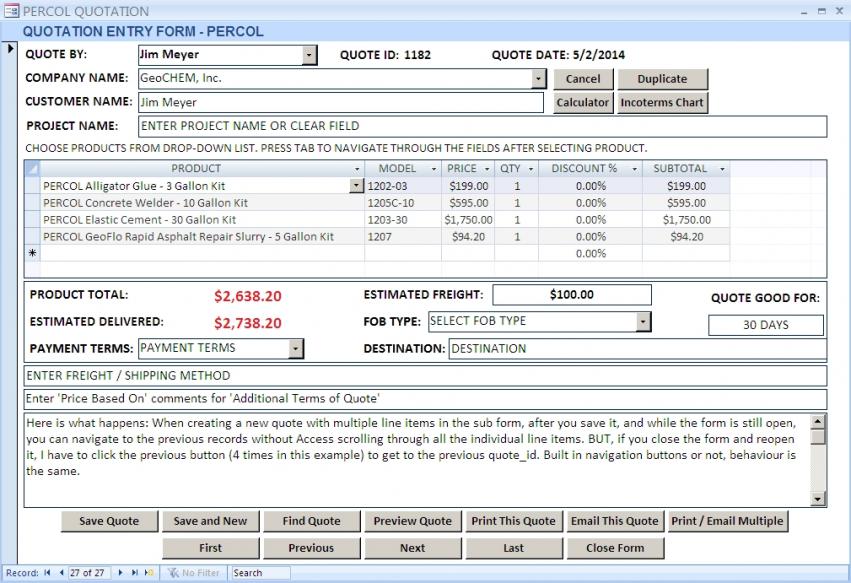The height and width of the screenshot is (583, 851).
Task: Open SUBTOTAL column header filter arrow
Action: pos(722,169)
